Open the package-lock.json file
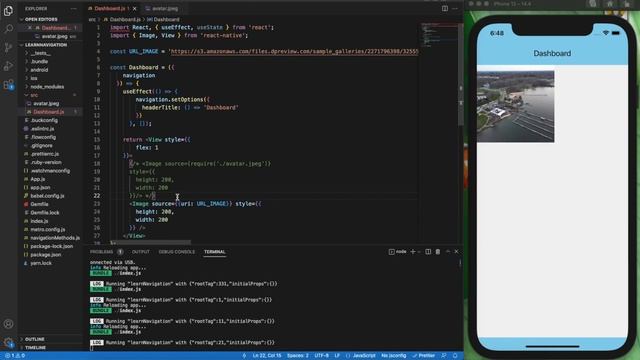 click(51, 246)
